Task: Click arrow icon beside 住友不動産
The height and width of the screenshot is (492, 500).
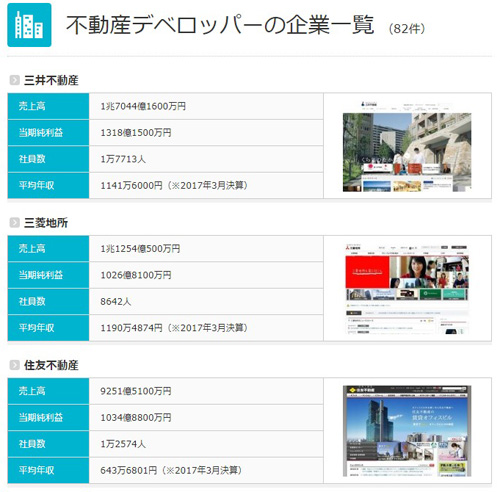Action: (x=14, y=365)
